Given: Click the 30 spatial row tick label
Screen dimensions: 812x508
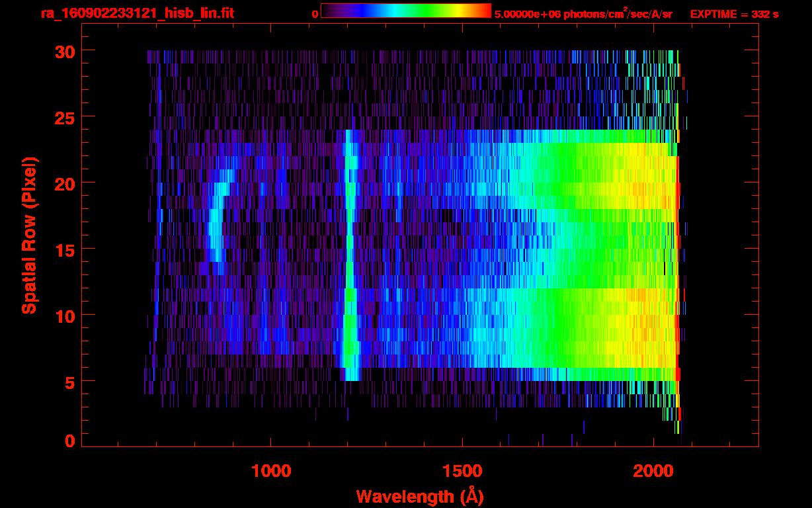Looking at the screenshot, I should tap(63, 51).
